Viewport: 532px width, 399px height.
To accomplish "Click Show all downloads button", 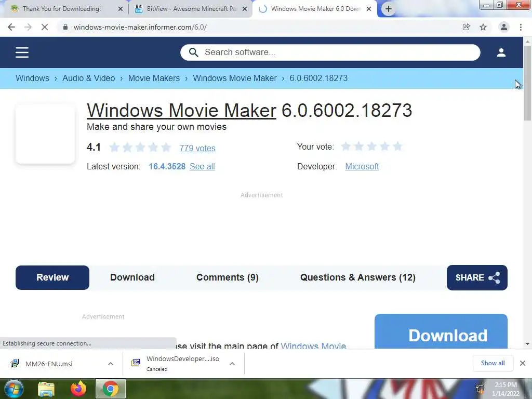I will pyautogui.click(x=493, y=363).
